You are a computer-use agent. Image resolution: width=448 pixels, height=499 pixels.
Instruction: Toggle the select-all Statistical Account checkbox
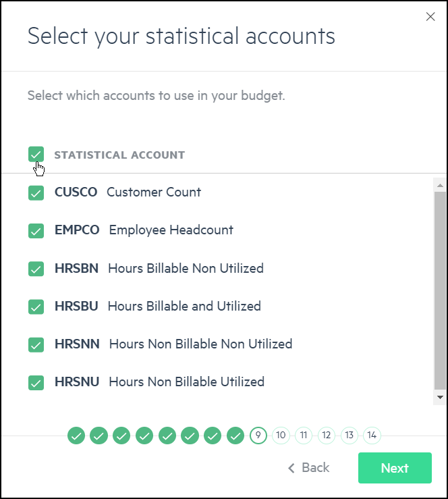coord(36,155)
